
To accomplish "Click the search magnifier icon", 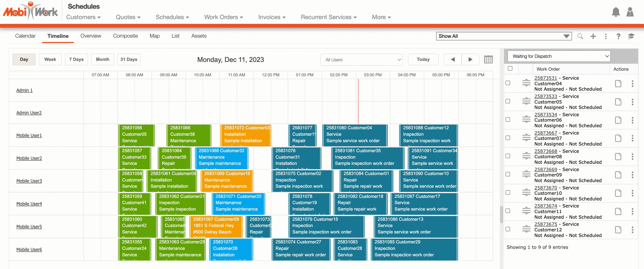I will click(580, 36).
